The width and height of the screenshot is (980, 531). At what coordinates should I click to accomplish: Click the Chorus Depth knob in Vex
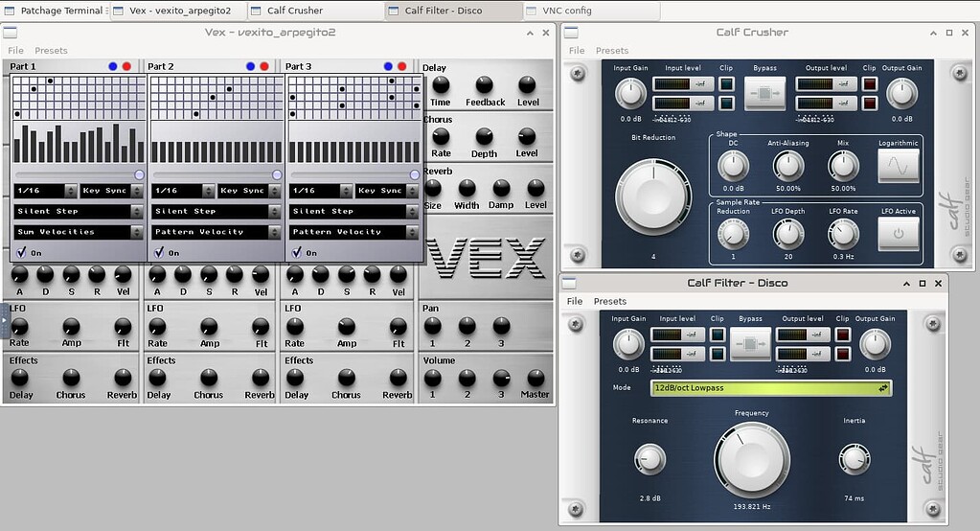(484, 135)
